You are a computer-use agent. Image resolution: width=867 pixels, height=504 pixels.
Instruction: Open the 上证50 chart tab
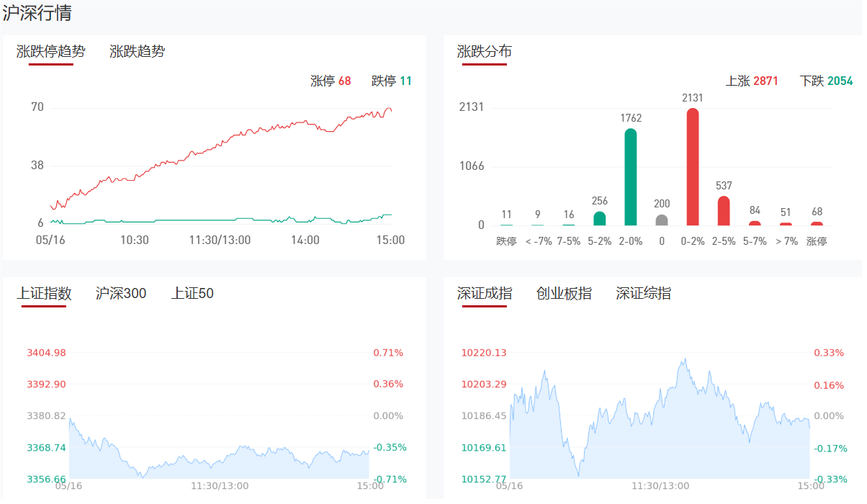click(192, 294)
